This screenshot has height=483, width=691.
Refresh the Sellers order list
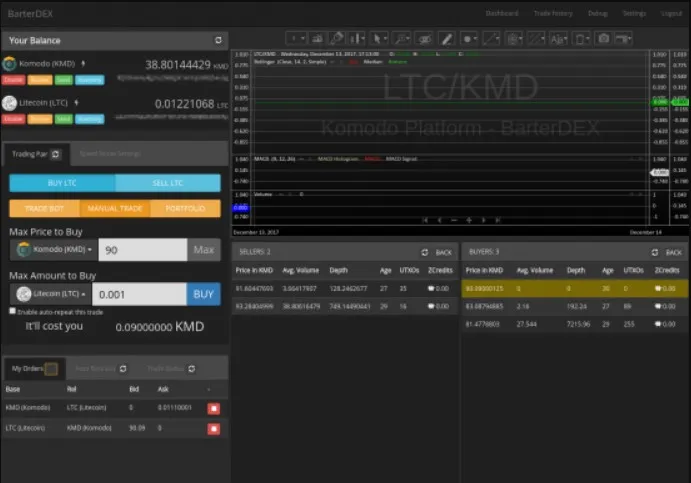coord(424,252)
